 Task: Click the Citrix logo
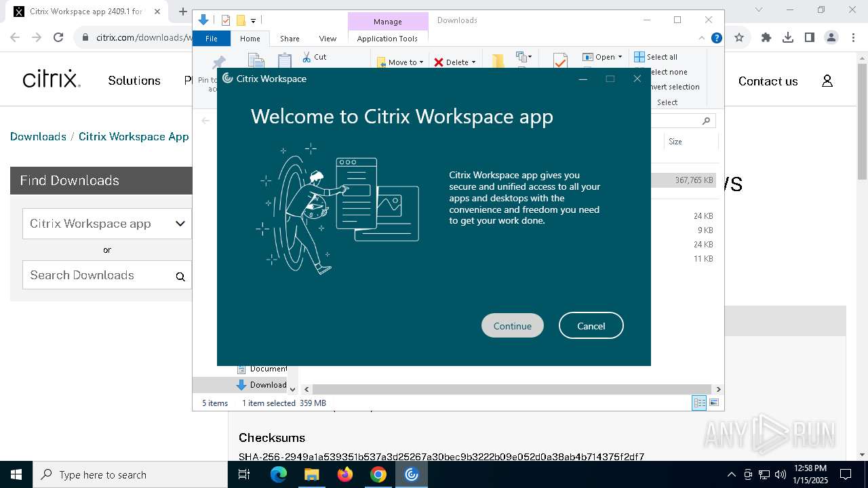click(x=52, y=79)
